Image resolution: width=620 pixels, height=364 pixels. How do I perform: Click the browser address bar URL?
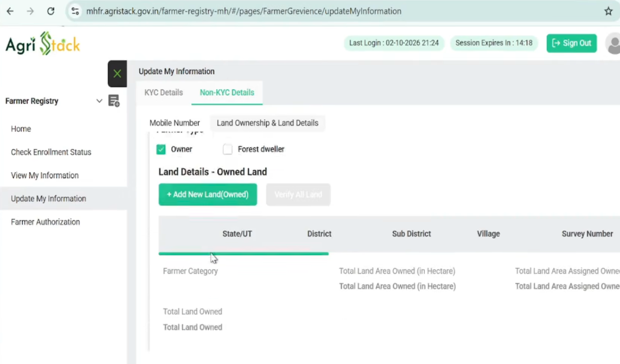click(x=243, y=11)
